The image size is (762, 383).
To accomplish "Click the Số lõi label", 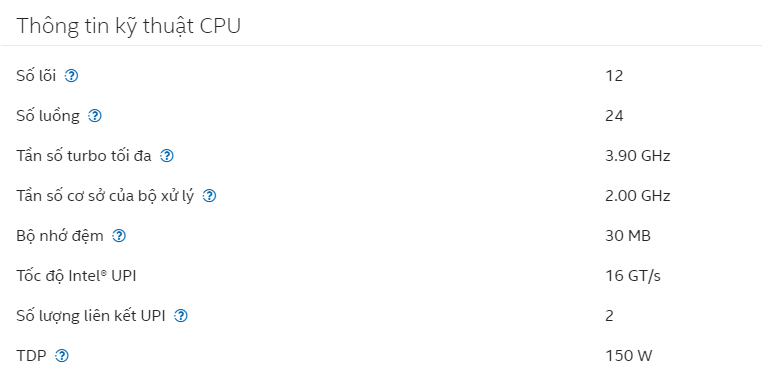I will 36,76.
